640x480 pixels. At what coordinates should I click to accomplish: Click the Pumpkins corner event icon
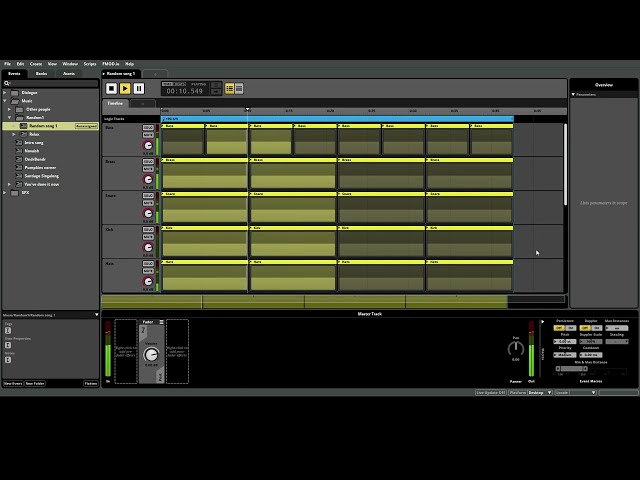[19, 167]
